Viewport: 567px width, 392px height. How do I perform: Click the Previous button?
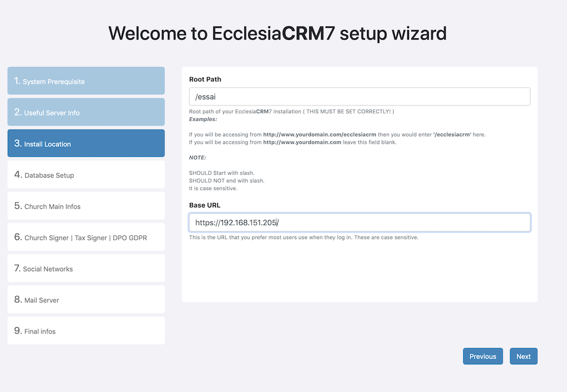[483, 356]
